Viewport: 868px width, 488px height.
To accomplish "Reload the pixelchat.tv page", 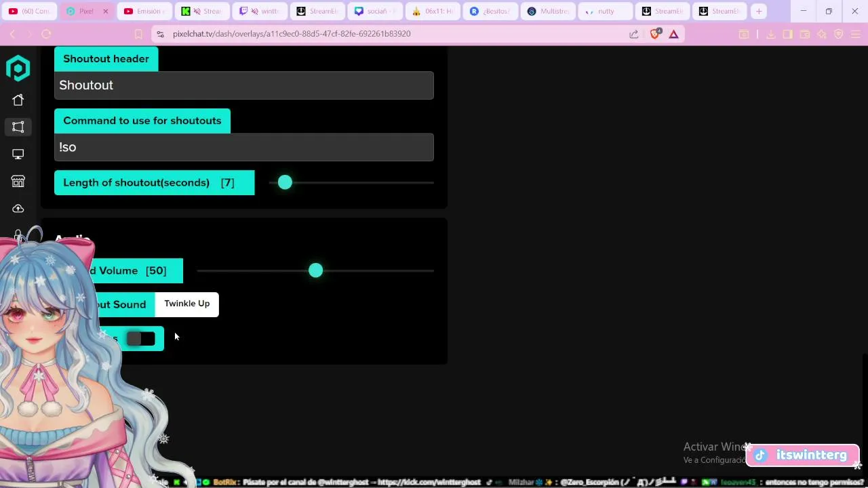I will coord(46,34).
